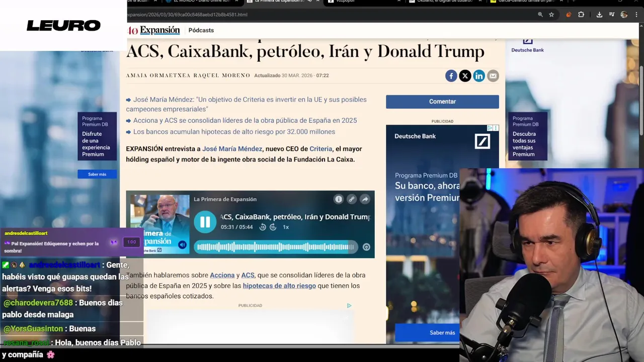Bookmark this page with star icon
Viewport: 644px width, 362px height.
(551, 15)
